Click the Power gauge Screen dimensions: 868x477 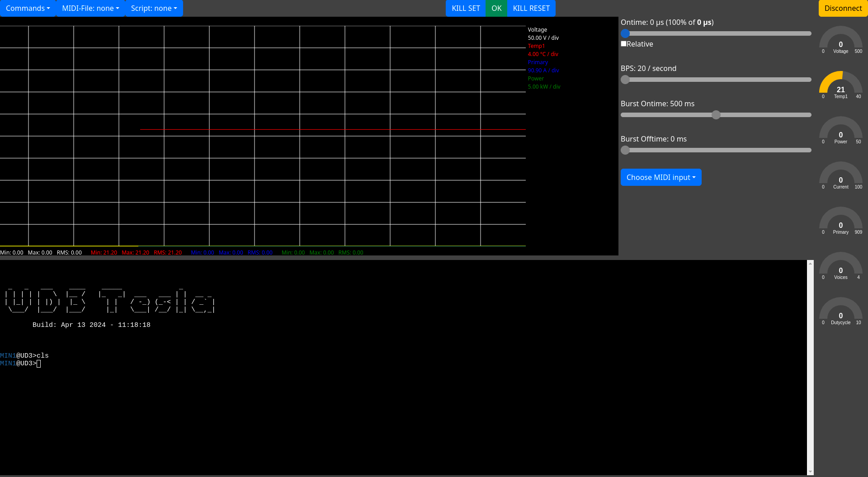tap(840, 130)
